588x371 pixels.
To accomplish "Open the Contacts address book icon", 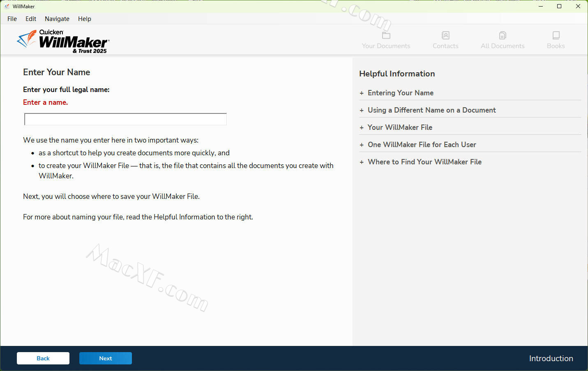I will click(445, 35).
